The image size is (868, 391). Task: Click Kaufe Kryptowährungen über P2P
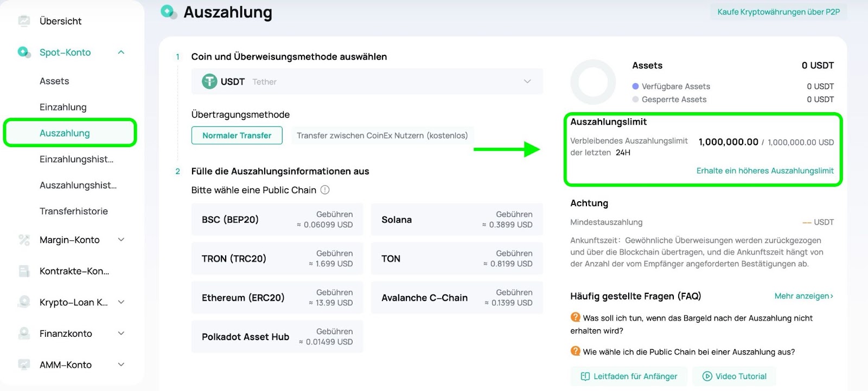tap(778, 12)
